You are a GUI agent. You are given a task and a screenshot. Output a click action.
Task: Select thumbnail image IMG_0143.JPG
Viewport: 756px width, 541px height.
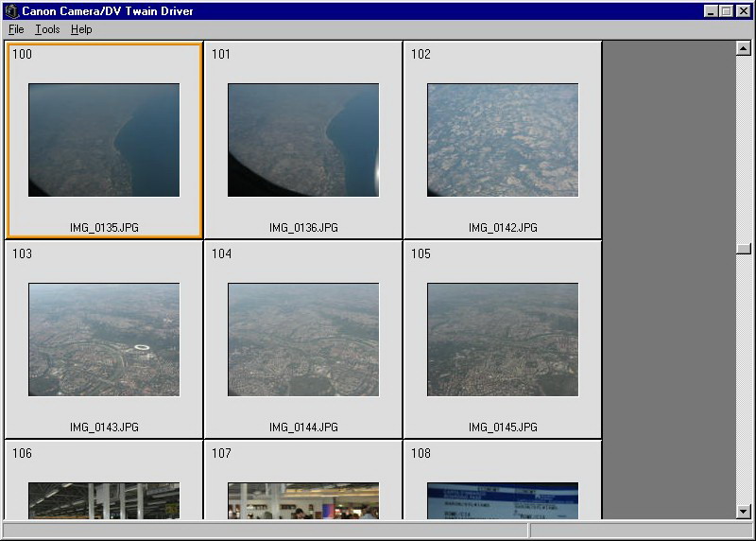coord(104,340)
